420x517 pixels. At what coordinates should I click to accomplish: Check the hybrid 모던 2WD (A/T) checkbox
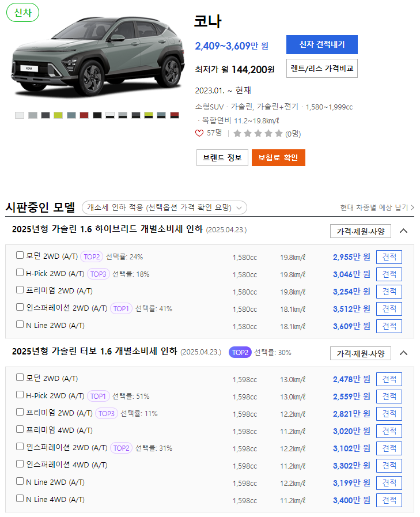[20, 255]
